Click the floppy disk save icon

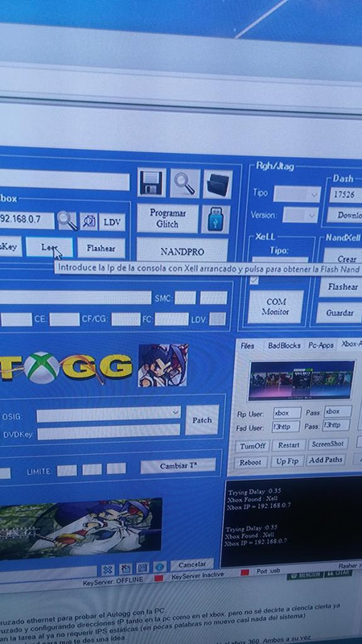(152, 183)
